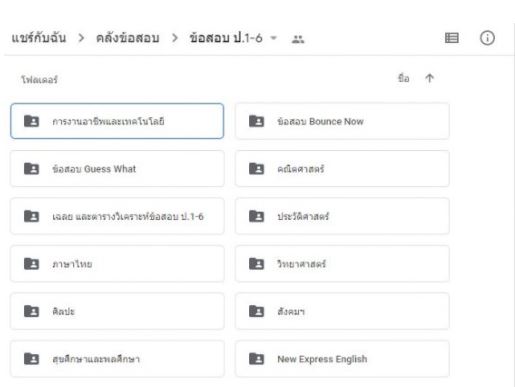
Task: Go to คลังข้อสอบ breadcrumb folder
Action: [128, 38]
